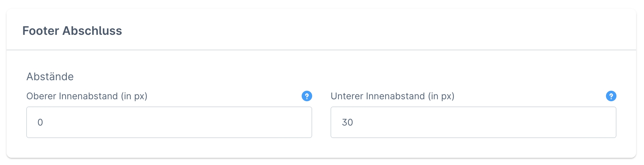The height and width of the screenshot is (165, 644).
Task: Click the Abstände section label
Action: (x=50, y=77)
